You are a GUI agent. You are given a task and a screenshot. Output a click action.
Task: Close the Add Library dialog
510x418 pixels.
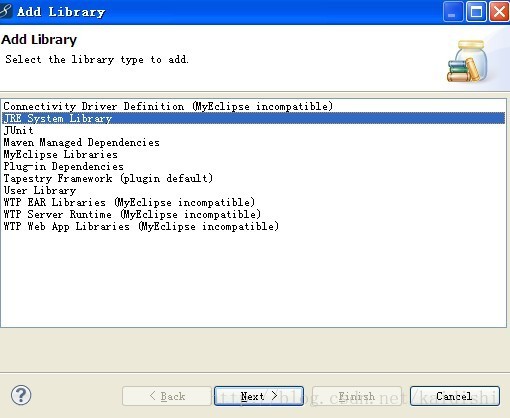pyautogui.click(x=499, y=12)
